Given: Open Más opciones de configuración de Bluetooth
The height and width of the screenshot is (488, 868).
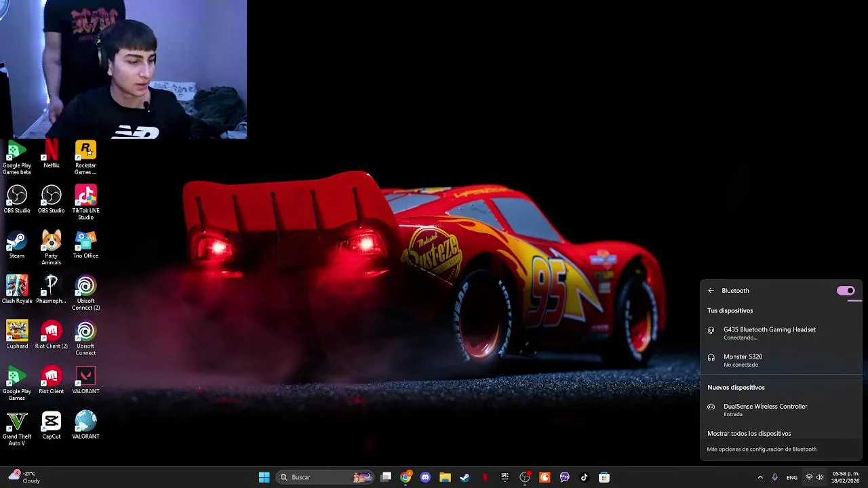Looking at the screenshot, I should tap(762, 449).
